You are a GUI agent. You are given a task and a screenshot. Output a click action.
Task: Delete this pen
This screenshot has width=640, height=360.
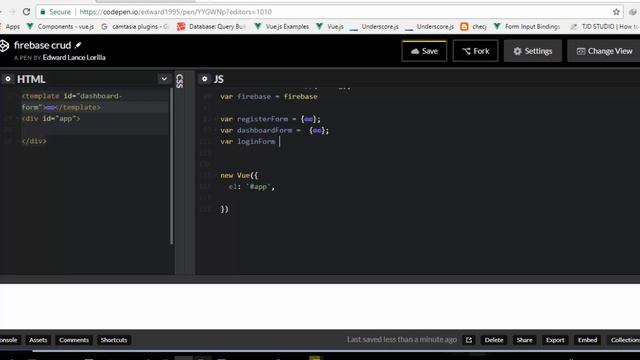pos(494,340)
